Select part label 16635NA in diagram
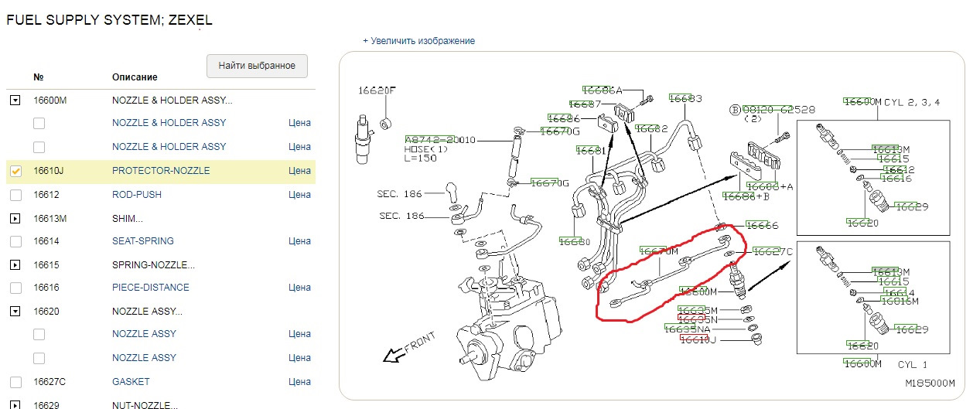The width and height of the screenshot is (980, 409). click(x=687, y=329)
